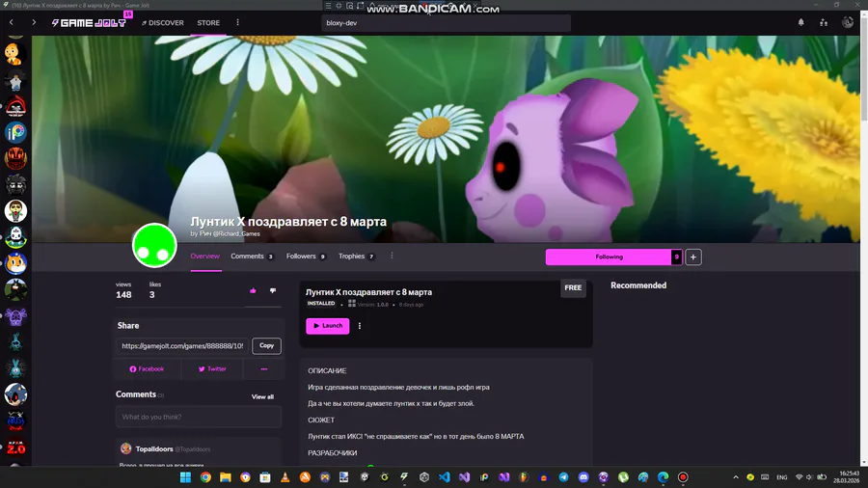
Task: Dislike the game with thumbs down
Action: [273, 290]
